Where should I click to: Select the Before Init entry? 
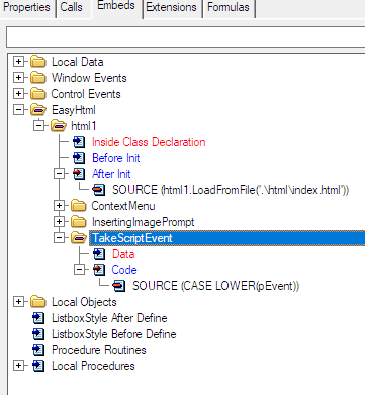pos(116,158)
